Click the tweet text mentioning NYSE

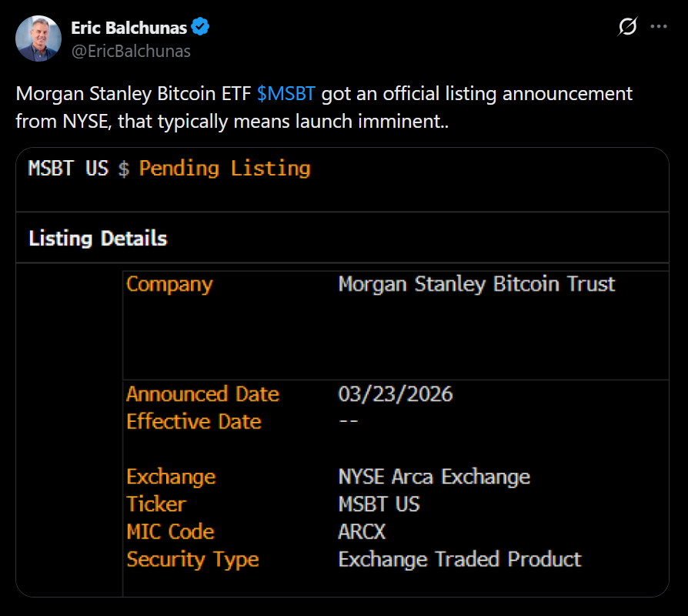(231, 122)
